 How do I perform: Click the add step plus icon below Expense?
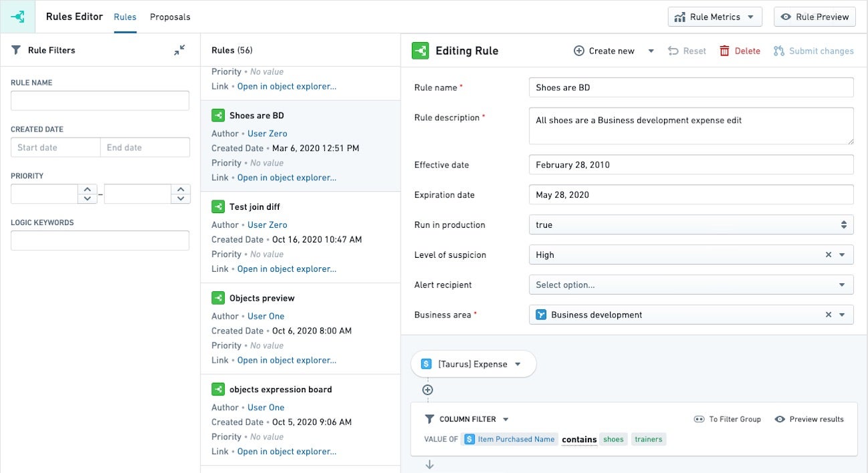428,390
